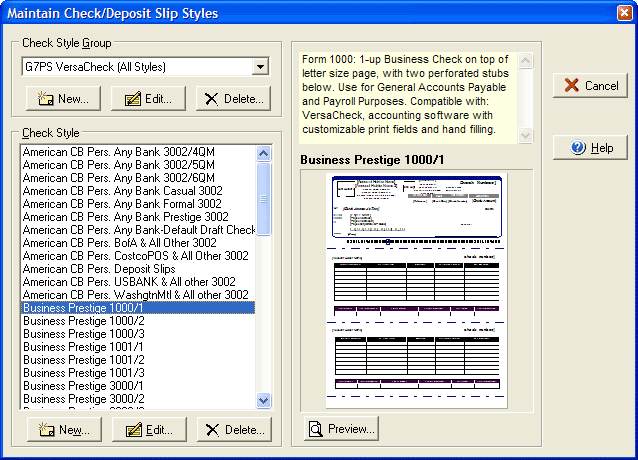Select American CB Pers. Any Bank 3002/5QM

coord(138,165)
